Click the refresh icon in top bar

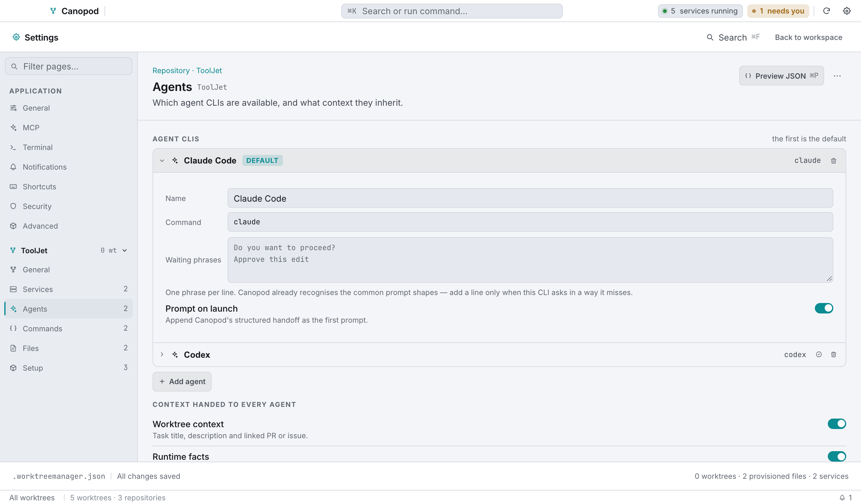(x=826, y=11)
